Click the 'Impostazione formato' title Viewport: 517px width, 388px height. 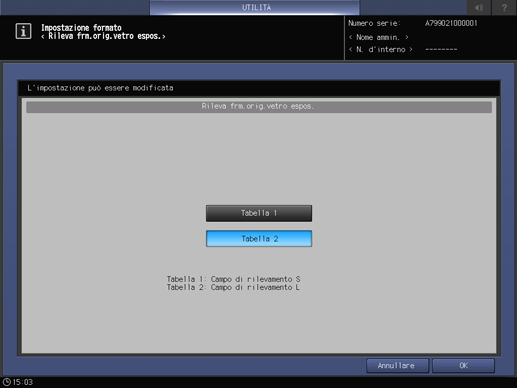tap(81, 28)
